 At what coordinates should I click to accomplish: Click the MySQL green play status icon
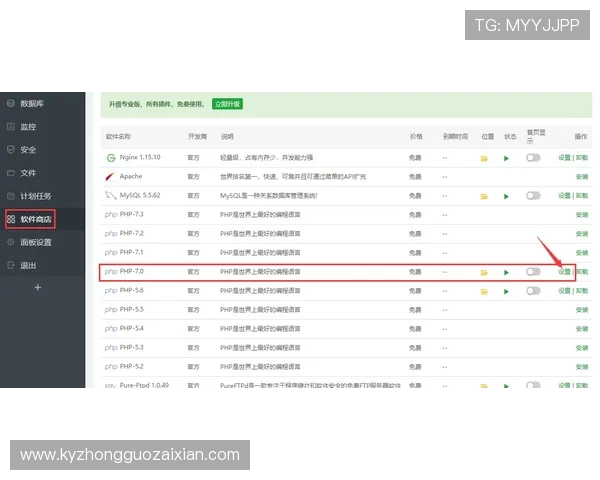pyautogui.click(x=507, y=196)
